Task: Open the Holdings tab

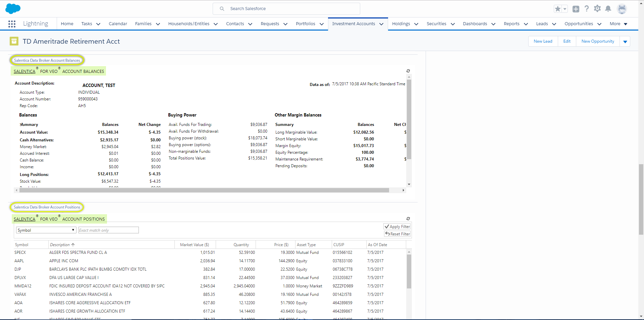Action: [401, 24]
